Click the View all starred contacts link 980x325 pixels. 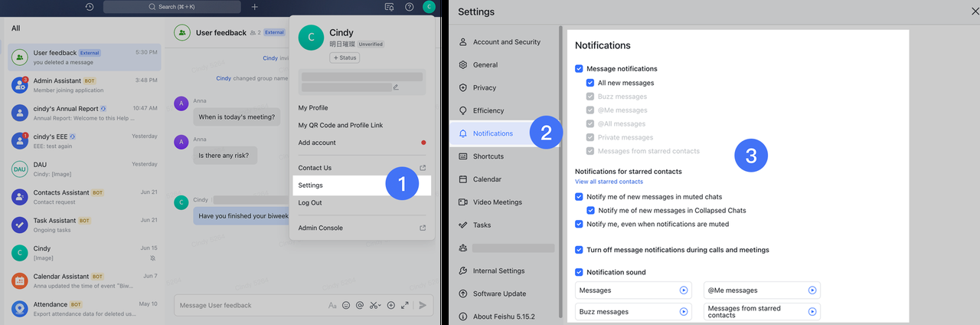pyautogui.click(x=609, y=182)
